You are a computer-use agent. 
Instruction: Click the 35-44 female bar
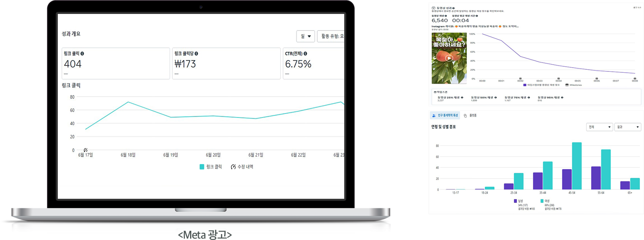(548, 176)
